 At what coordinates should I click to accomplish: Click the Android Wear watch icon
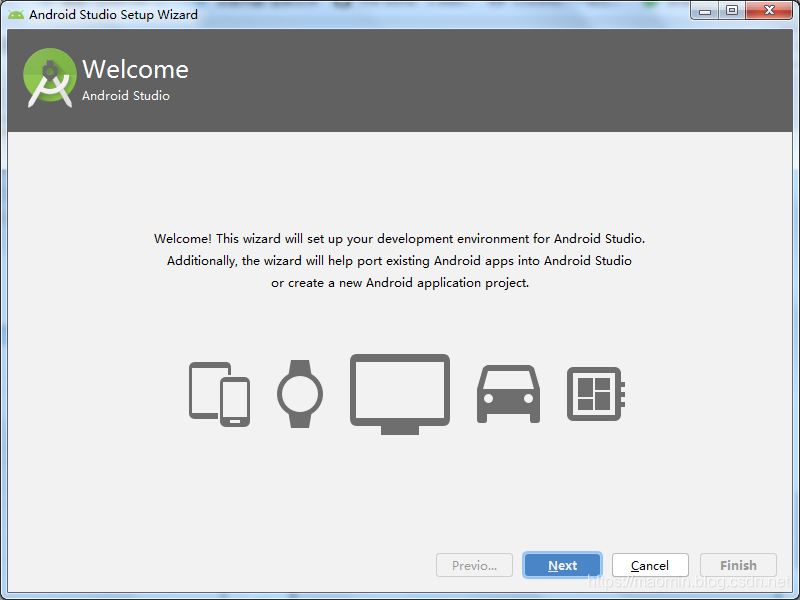point(300,394)
